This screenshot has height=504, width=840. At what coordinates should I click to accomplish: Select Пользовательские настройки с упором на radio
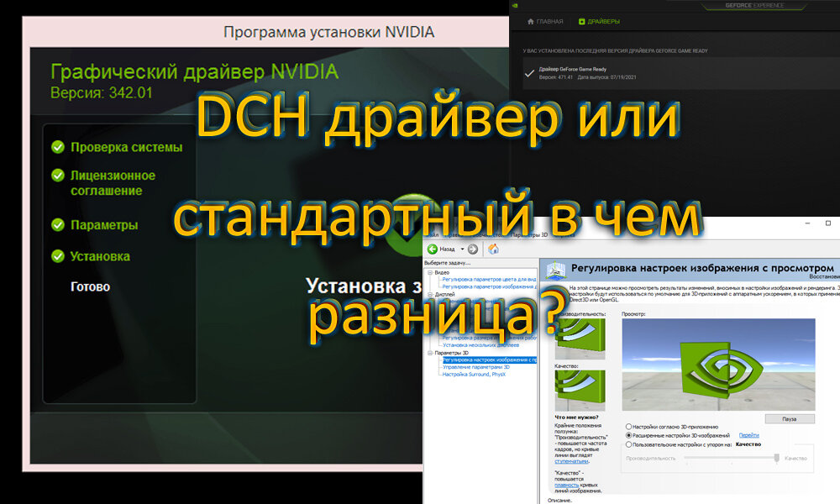pyautogui.click(x=629, y=444)
